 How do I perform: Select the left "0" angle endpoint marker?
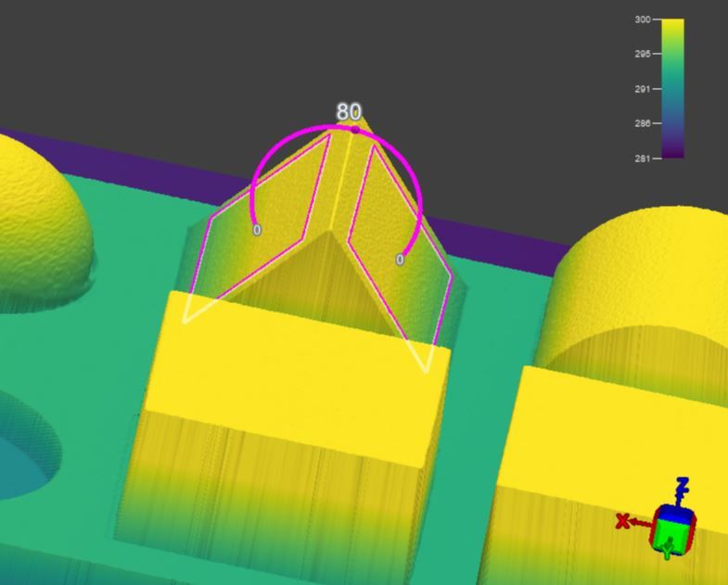(x=257, y=230)
